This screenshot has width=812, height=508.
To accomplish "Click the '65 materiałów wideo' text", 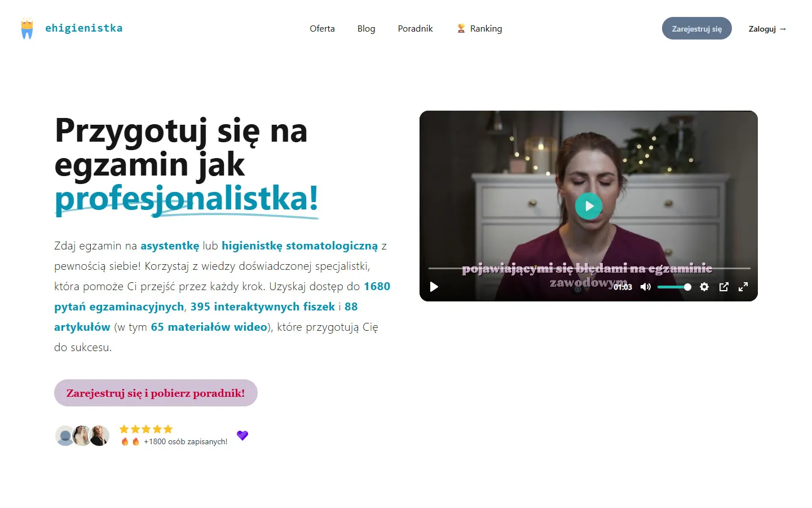I will point(209,327).
